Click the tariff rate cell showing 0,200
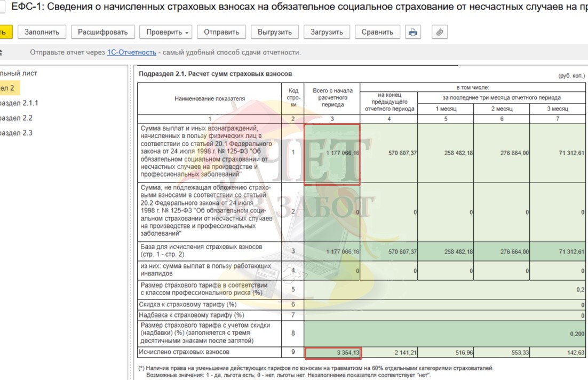 445,334
